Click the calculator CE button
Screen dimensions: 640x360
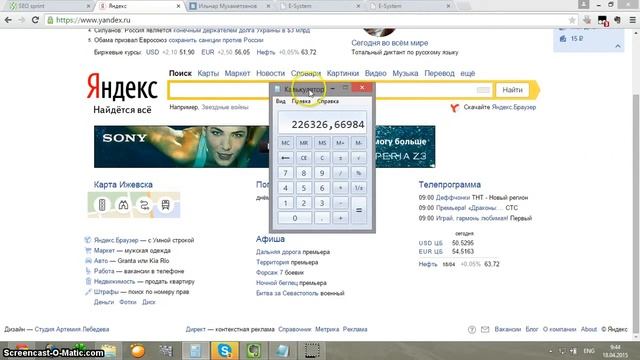304,158
